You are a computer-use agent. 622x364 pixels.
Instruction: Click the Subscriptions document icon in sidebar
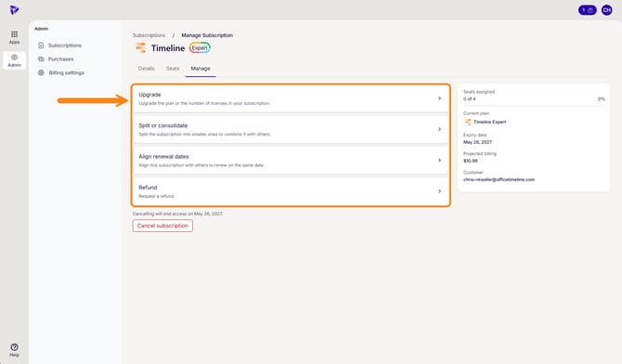[41, 45]
